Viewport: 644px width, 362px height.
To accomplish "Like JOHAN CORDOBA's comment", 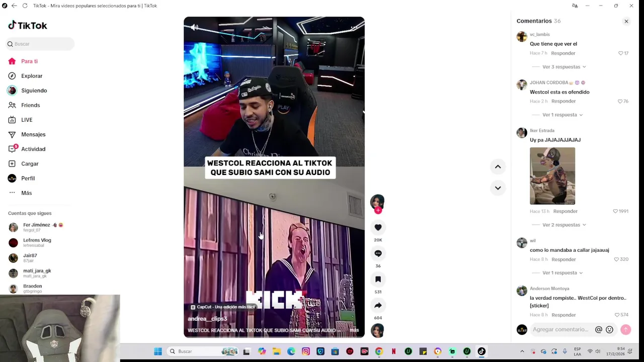I will point(620,101).
